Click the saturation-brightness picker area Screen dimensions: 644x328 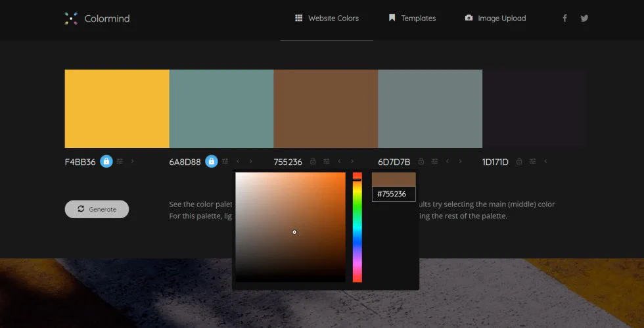290,227
